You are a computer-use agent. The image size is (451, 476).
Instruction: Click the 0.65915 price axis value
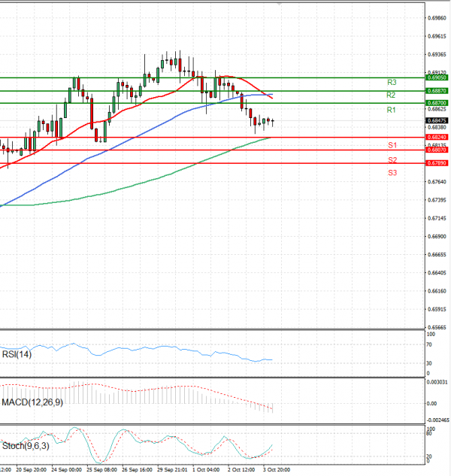[x=437, y=309]
